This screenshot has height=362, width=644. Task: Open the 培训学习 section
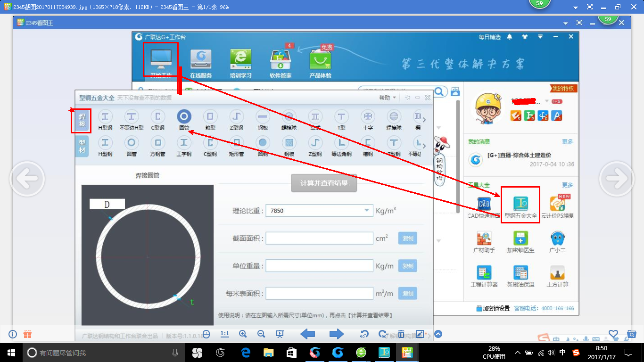pos(240,64)
